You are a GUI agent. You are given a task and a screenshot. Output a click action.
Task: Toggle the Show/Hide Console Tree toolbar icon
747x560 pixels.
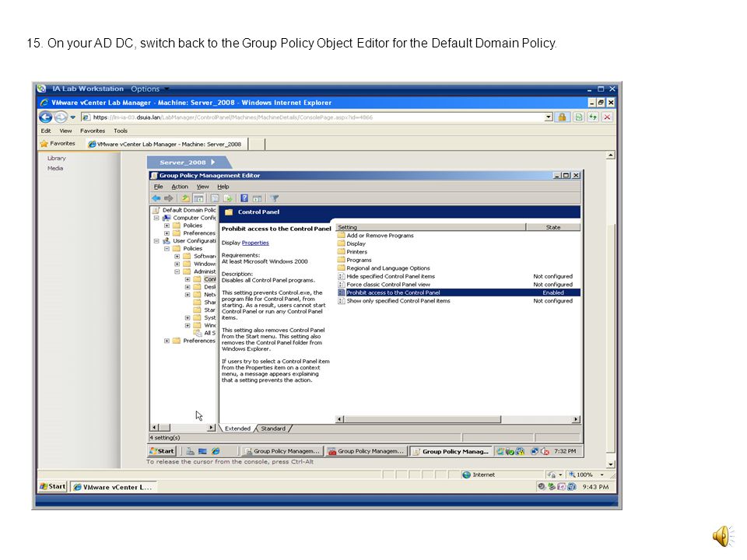coord(198,198)
